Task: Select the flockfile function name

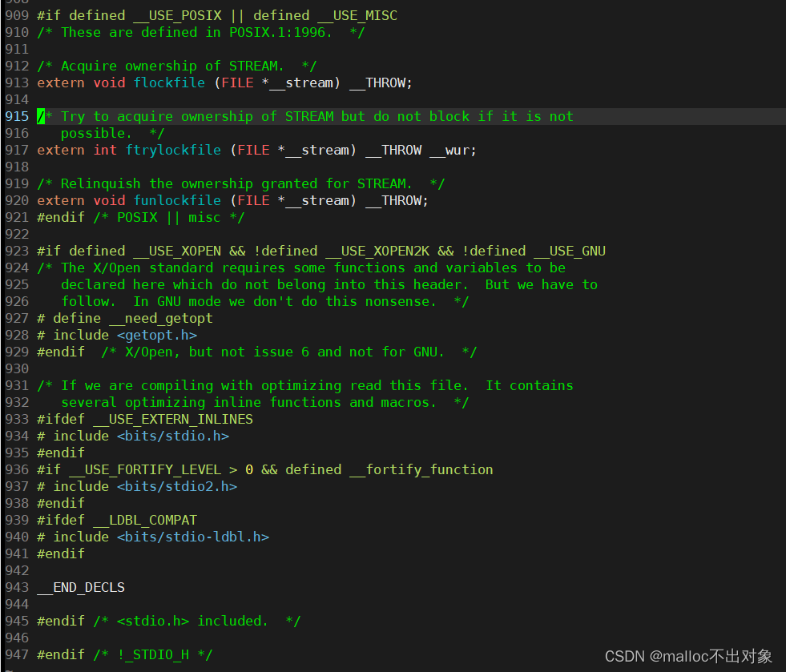Action: click(169, 82)
